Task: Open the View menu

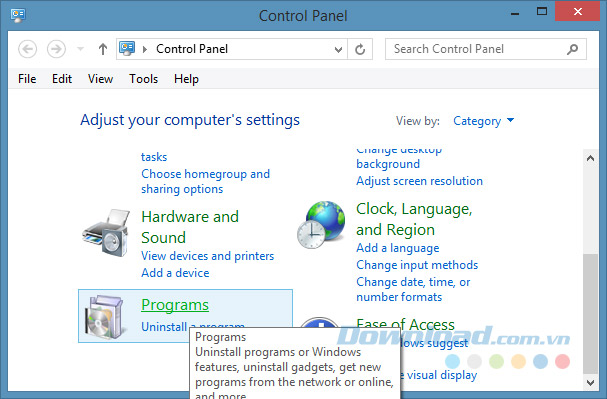Action: coord(100,79)
